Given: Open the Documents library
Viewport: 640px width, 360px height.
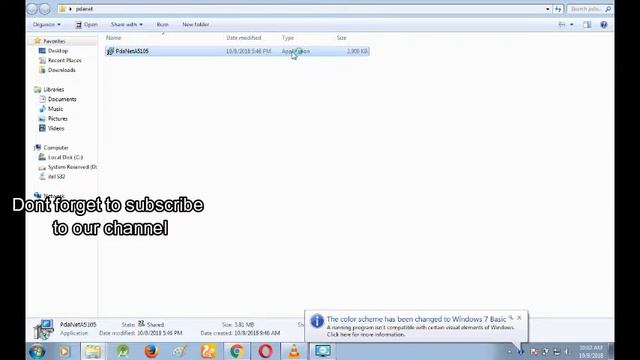Looking at the screenshot, I should [x=62, y=99].
